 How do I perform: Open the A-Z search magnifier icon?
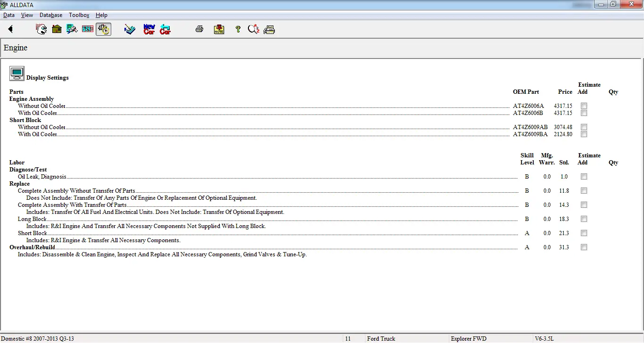254,29
